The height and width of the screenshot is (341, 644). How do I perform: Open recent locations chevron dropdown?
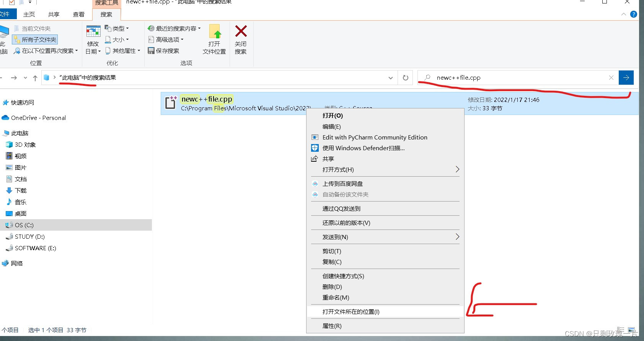click(25, 78)
